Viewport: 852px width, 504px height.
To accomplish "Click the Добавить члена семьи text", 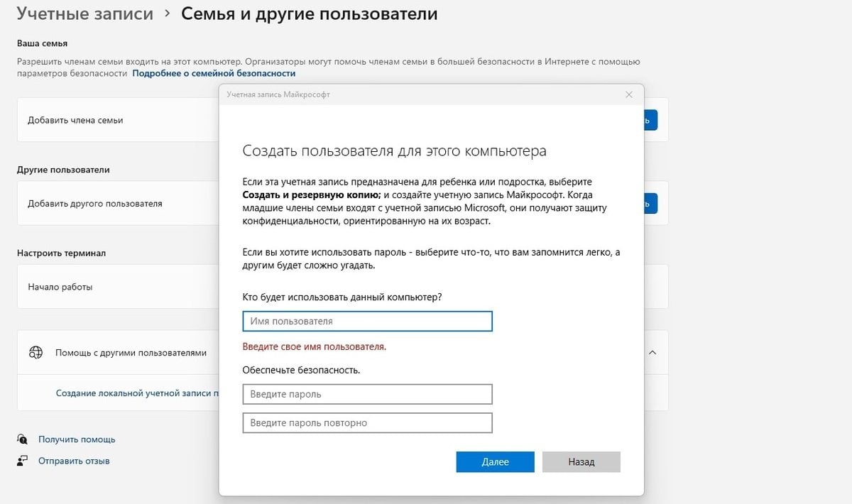I will (x=75, y=120).
